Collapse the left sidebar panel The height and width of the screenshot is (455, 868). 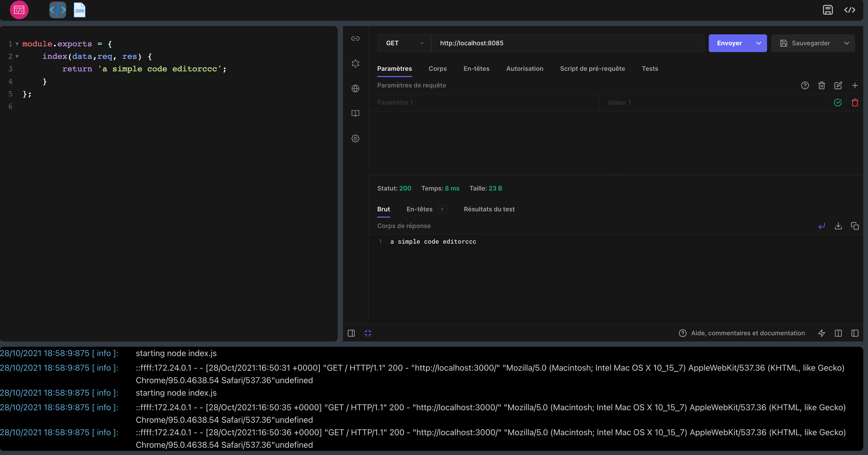(x=351, y=333)
